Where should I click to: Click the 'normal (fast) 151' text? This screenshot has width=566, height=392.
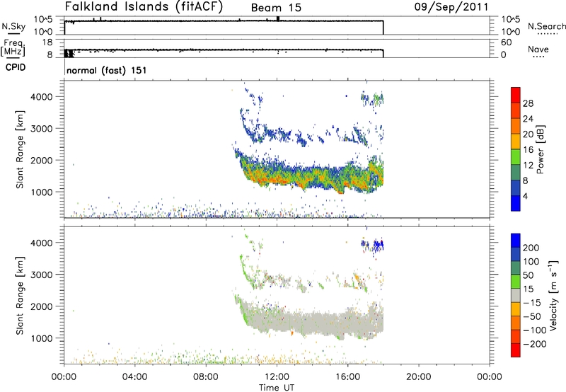tap(107, 70)
